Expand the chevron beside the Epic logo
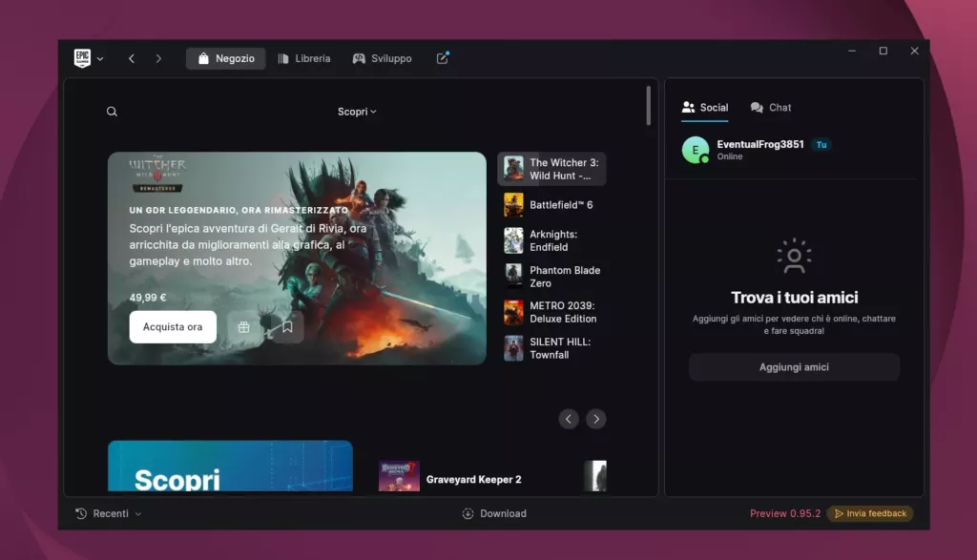The width and height of the screenshot is (977, 560). [100, 58]
